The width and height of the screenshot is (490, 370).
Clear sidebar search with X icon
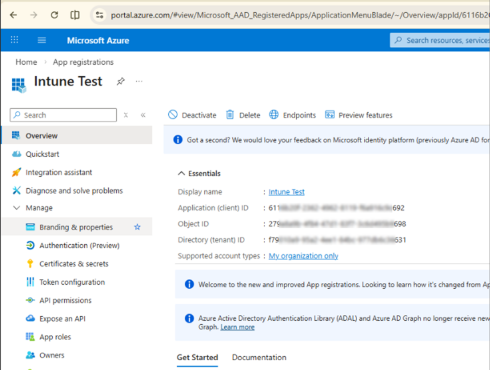126,115
